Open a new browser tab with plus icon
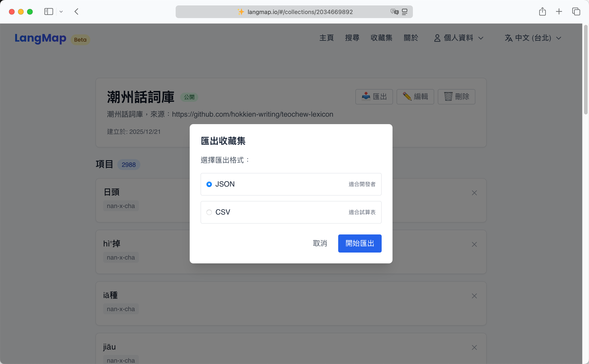The height and width of the screenshot is (364, 589). tap(559, 12)
